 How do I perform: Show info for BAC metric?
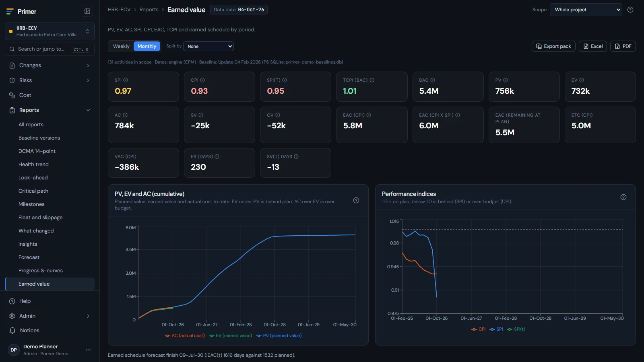click(x=433, y=80)
